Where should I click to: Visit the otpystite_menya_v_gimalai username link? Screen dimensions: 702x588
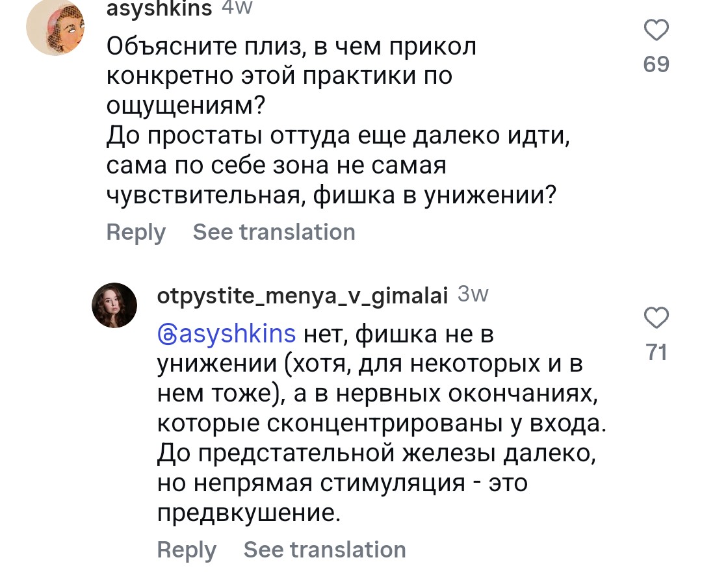(x=303, y=296)
